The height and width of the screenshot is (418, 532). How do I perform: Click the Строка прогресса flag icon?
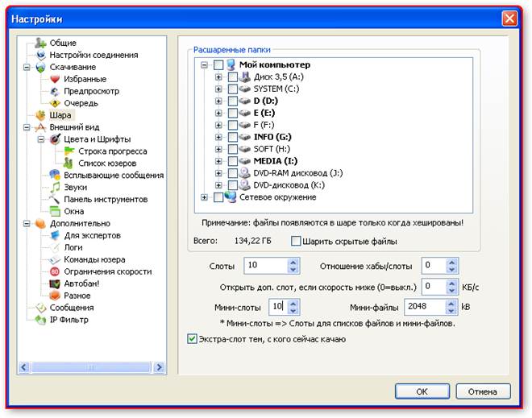[69, 151]
